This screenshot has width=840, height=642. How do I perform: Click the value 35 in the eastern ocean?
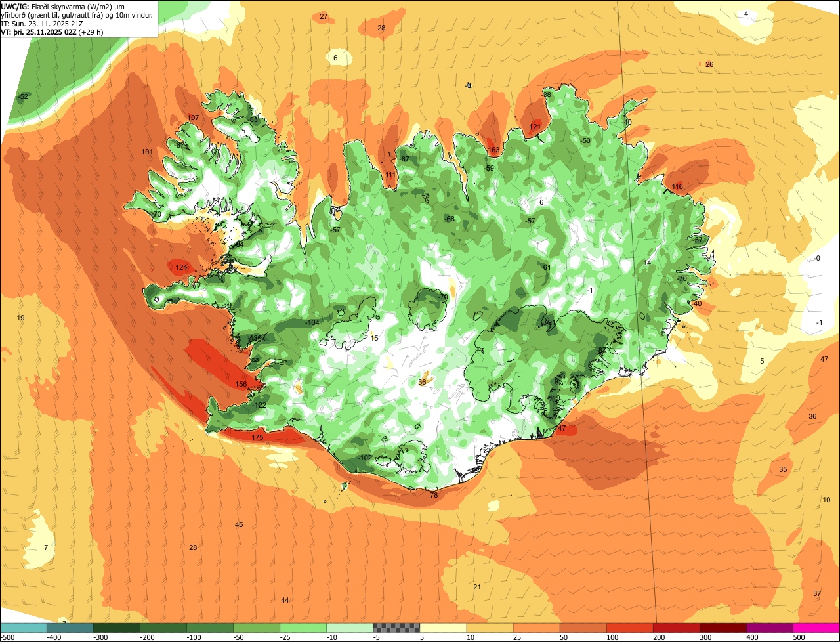click(x=783, y=469)
